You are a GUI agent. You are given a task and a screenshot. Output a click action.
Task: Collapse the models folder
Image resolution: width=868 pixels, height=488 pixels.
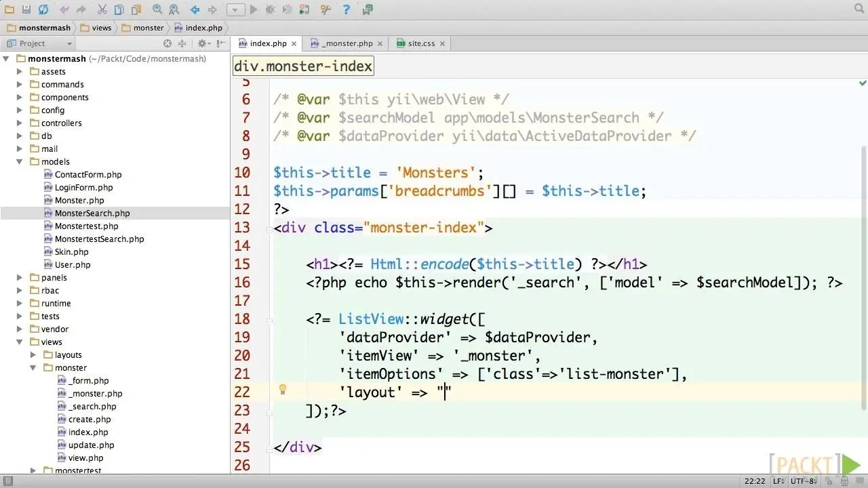coord(20,162)
